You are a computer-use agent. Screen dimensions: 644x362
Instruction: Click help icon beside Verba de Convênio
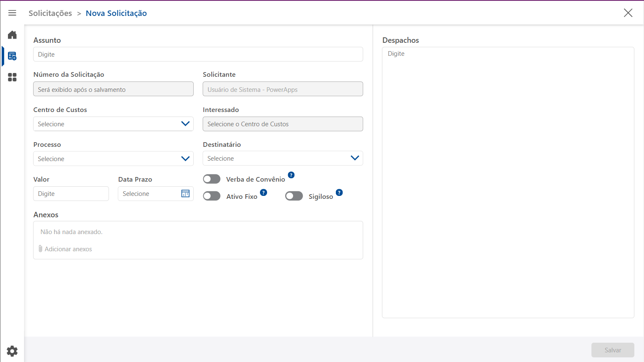(x=291, y=175)
